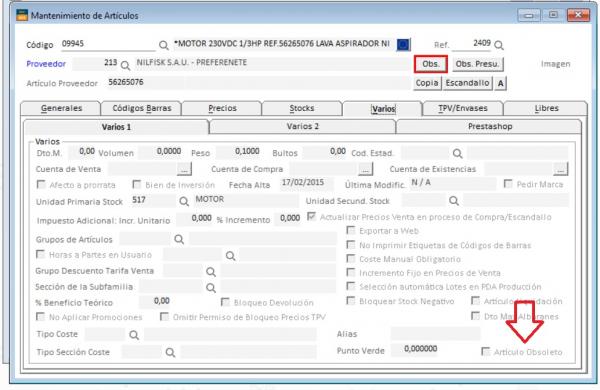The height and width of the screenshot is (390, 600).
Task: Open the Libres tab
Action: coord(546,108)
